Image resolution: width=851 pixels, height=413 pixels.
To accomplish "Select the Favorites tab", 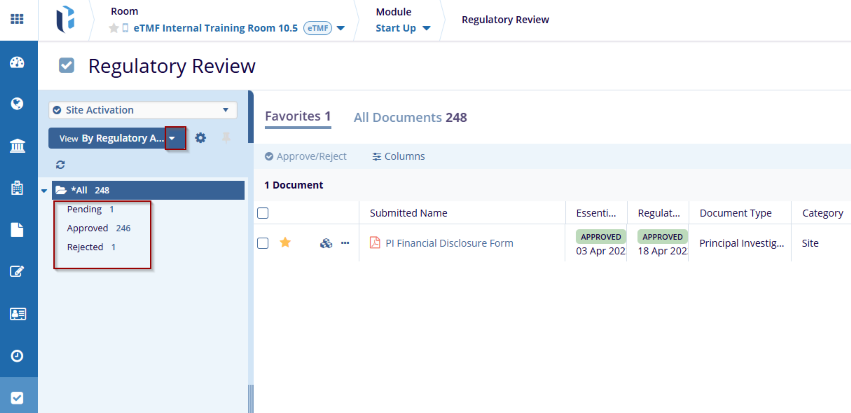I will pyautogui.click(x=297, y=117).
